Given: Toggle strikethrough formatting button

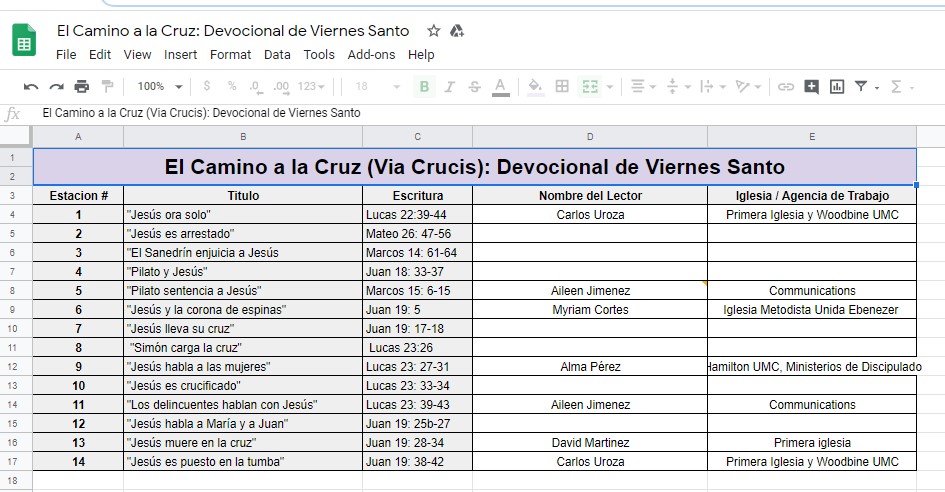Looking at the screenshot, I should tap(474, 87).
